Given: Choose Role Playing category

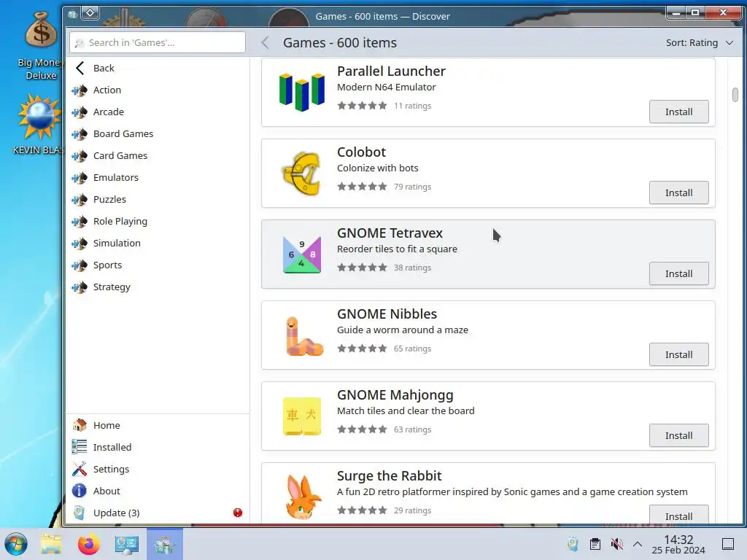Looking at the screenshot, I should tap(158, 222).
